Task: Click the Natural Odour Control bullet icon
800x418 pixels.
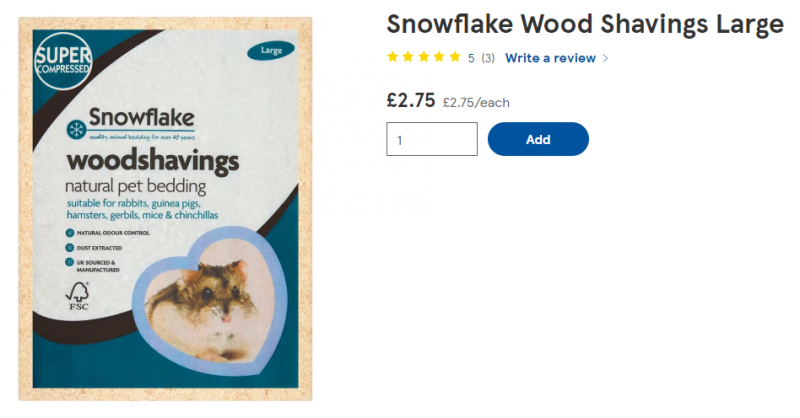Action: pyautogui.click(x=70, y=232)
